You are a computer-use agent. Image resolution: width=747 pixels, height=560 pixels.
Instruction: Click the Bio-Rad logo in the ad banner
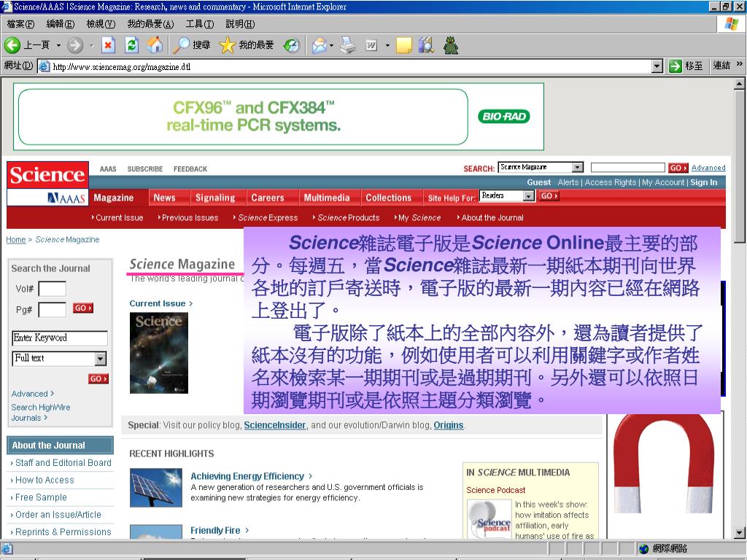503,117
